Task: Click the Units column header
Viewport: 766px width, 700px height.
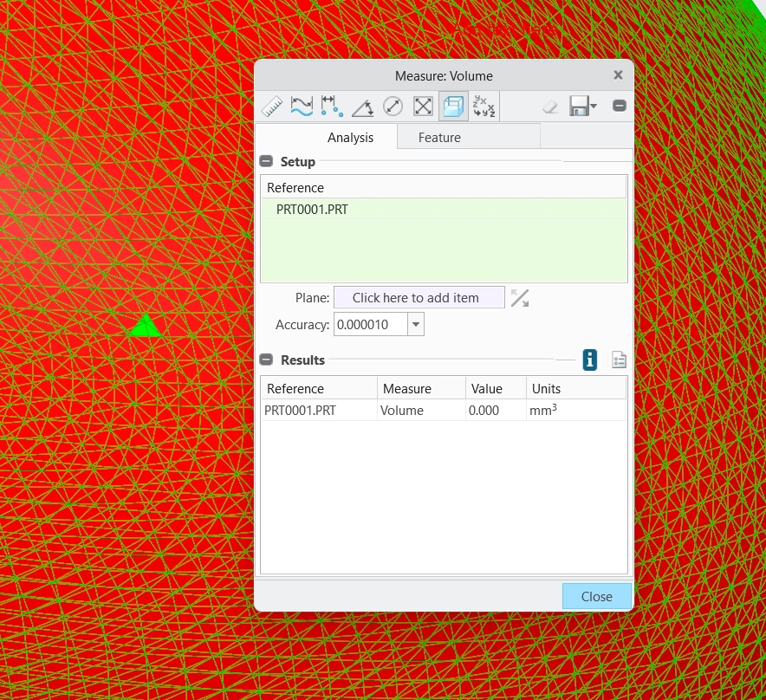Action: [576, 389]
